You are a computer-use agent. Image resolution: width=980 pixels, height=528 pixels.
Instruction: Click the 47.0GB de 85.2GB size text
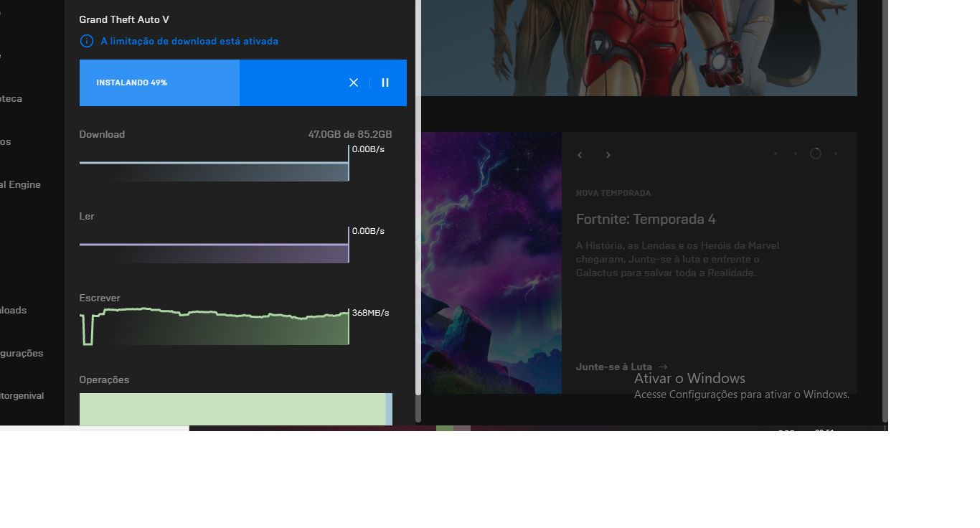point(350,134)
